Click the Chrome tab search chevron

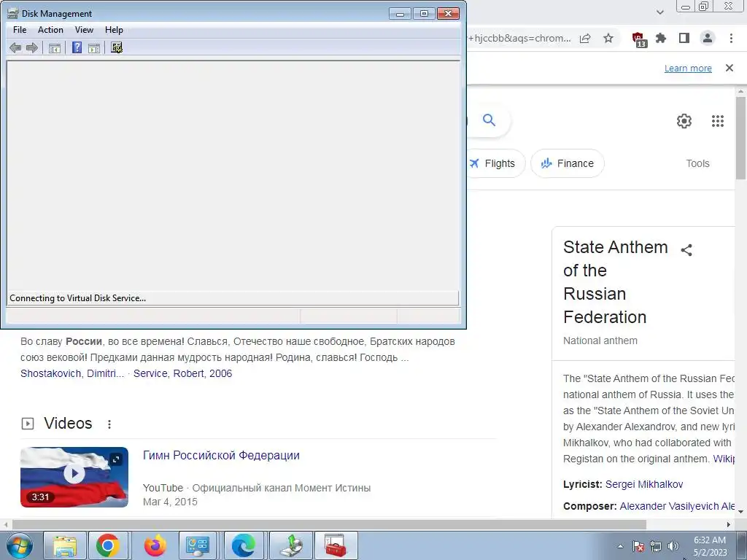point(660,12)
